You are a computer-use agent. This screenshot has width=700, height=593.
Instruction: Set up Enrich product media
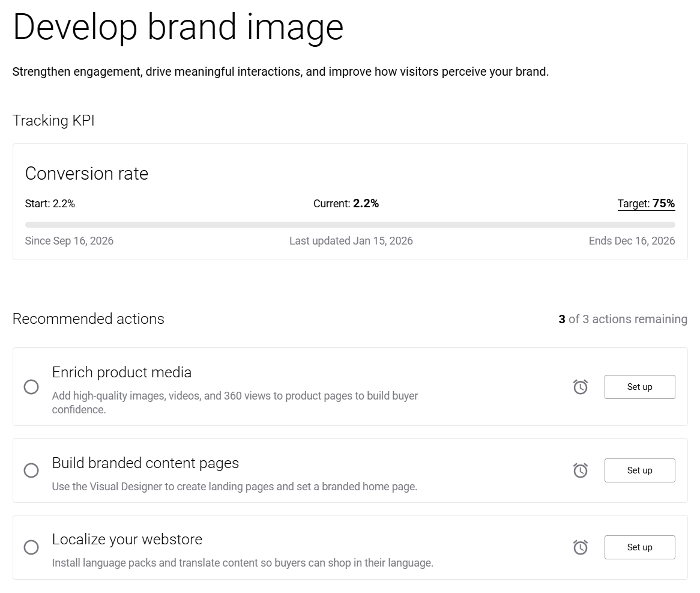(640, 387)
